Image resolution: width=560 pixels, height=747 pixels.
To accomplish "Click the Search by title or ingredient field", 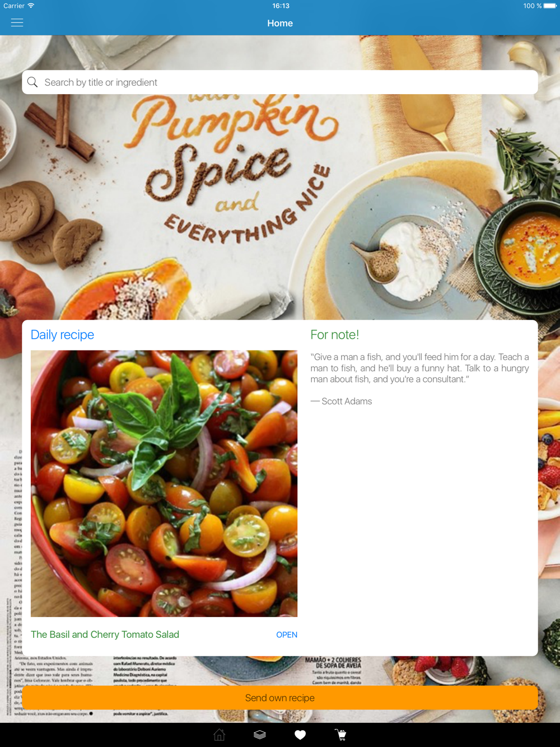I will [x=280, y=82].
